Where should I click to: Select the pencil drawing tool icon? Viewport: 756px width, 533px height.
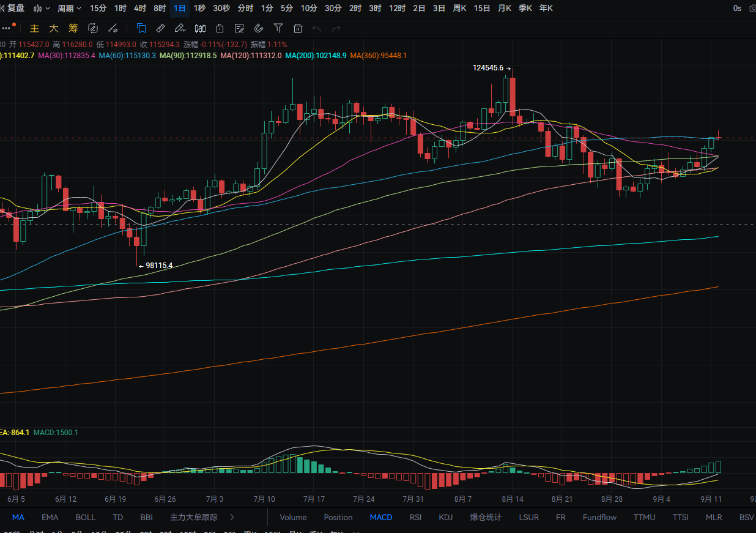tap(179, 28)
